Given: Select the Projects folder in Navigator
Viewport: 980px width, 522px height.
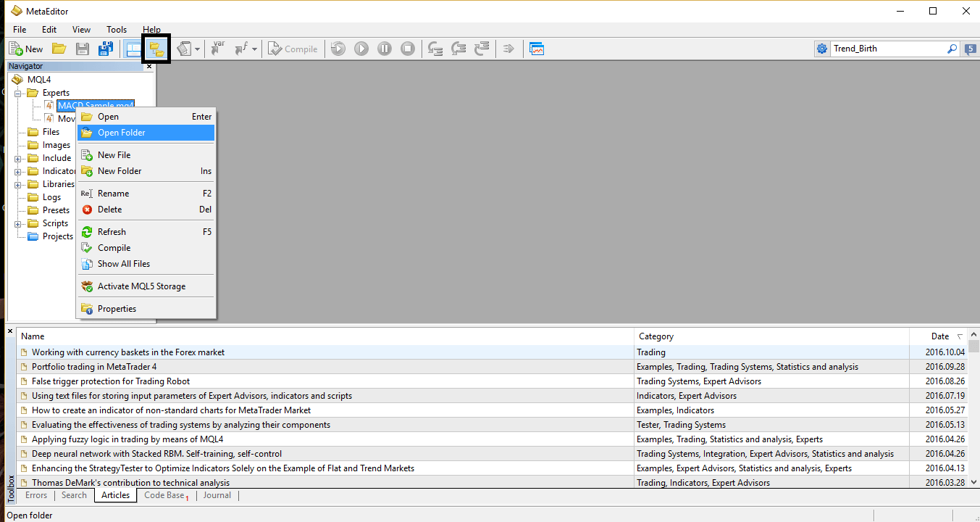Looking at the screenshot, I should click(58, 236).
